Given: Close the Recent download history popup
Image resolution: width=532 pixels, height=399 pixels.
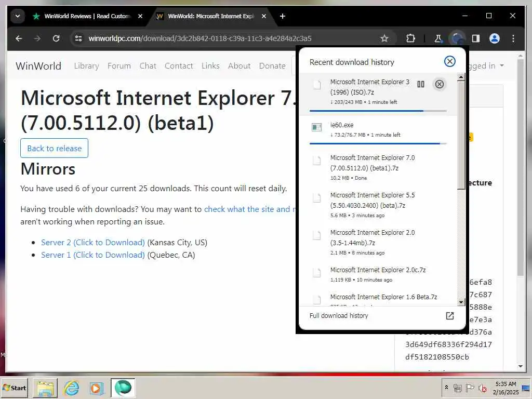Looking at the screenshot, I should click(x=449, y=61).
